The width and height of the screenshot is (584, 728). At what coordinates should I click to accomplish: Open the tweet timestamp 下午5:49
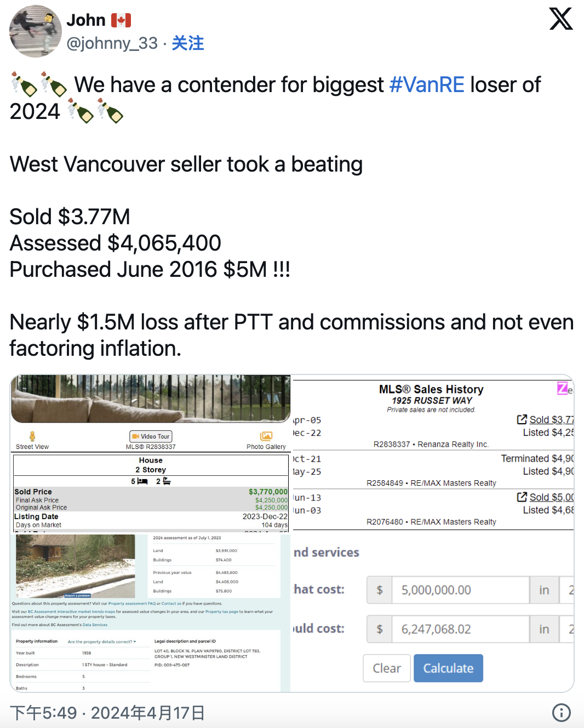(43, 713)
